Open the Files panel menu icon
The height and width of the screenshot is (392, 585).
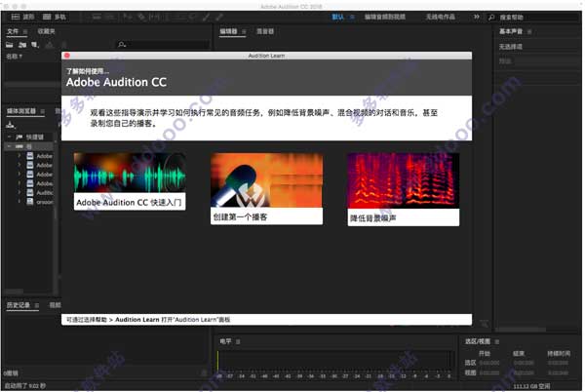click(x=25, y=32)
